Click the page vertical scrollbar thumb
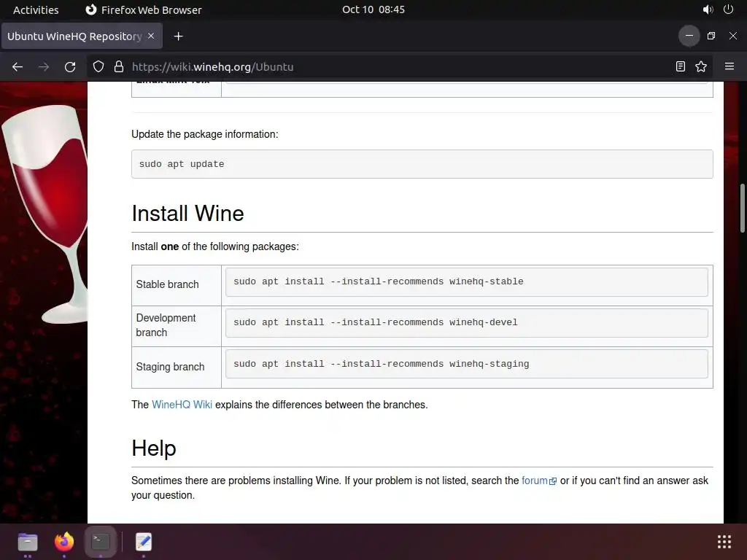Image resolution: width=747 pixels, height=560 pixels. 742,208
